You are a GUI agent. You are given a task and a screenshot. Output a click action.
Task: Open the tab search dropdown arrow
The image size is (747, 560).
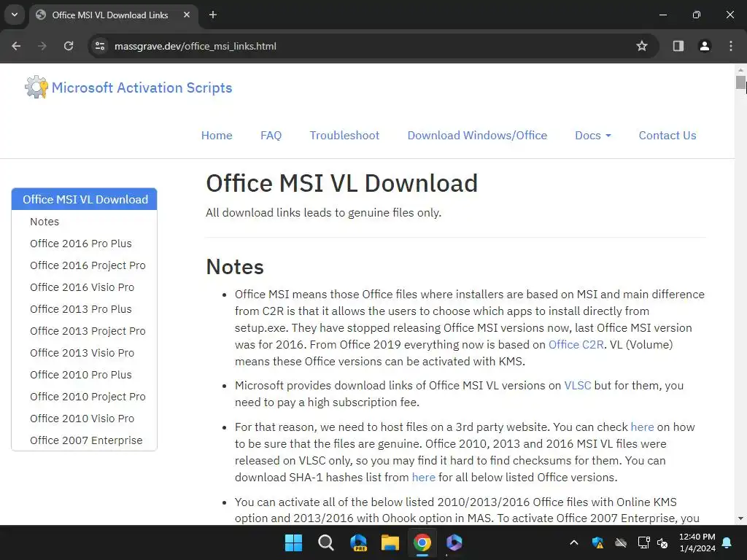tap(15, 15)
